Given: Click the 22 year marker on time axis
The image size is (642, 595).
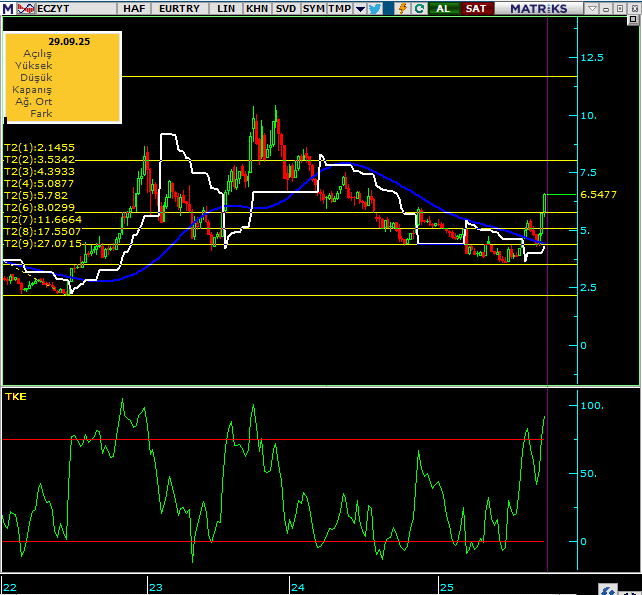Looking at the screenshot, I should pyautogui.click(x=10, y=588).
